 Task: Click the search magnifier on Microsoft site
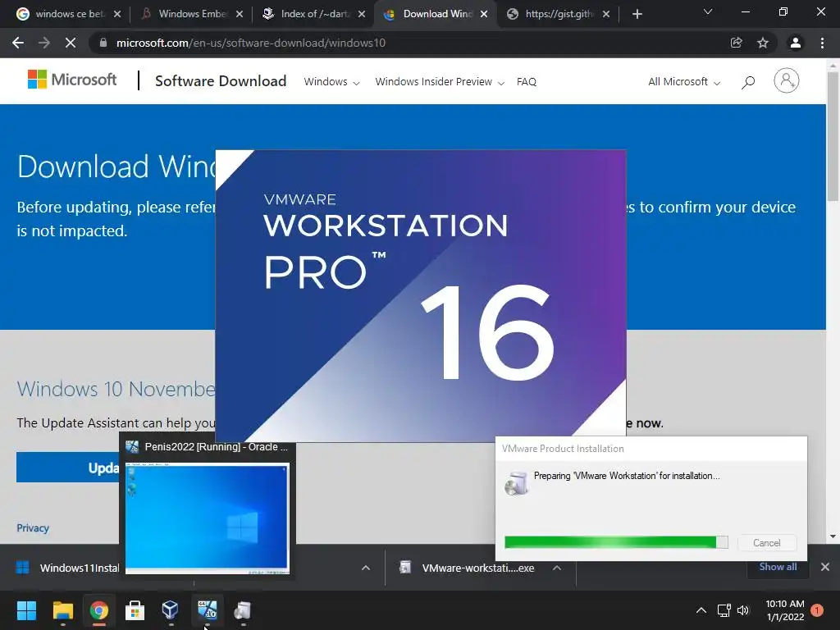[748, 82]
